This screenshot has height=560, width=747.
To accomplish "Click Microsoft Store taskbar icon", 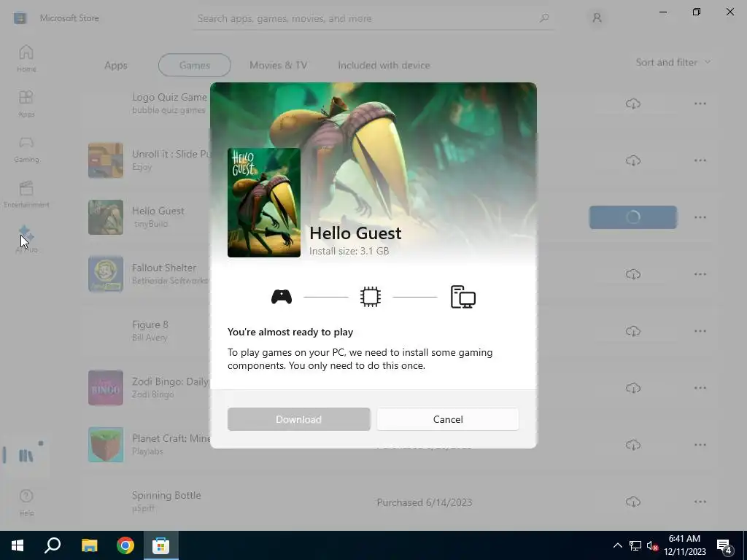I will pos(161,545).
